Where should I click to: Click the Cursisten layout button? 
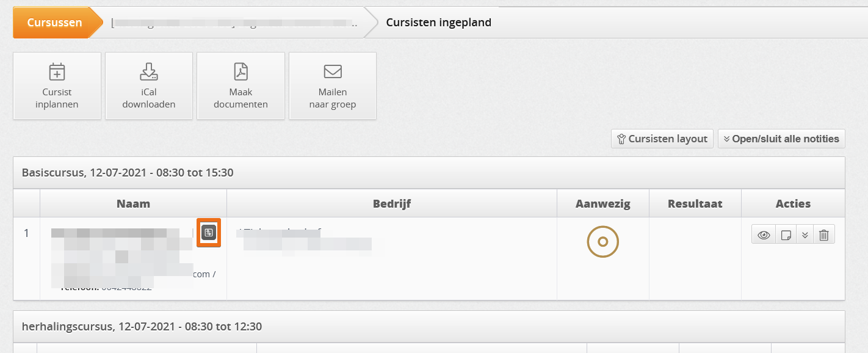(x=662, y=139)
